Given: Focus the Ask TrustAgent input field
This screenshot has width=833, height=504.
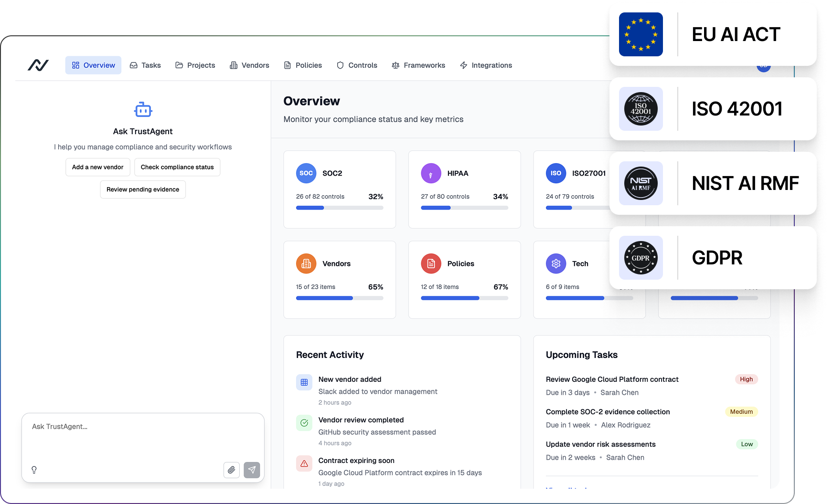Looking at the screenshot, I should [x=143, y=448].
